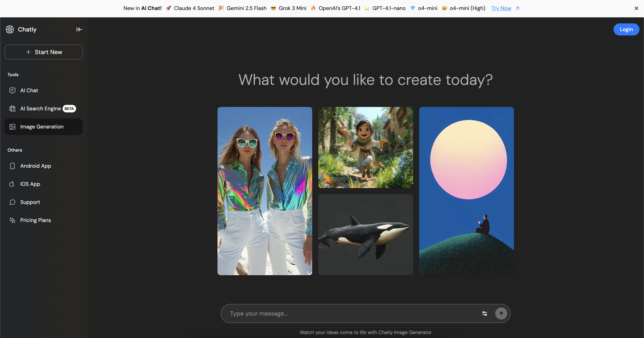Select the cartoon girl garden thumbnail
644x338 pixels.
pos(365,147)
